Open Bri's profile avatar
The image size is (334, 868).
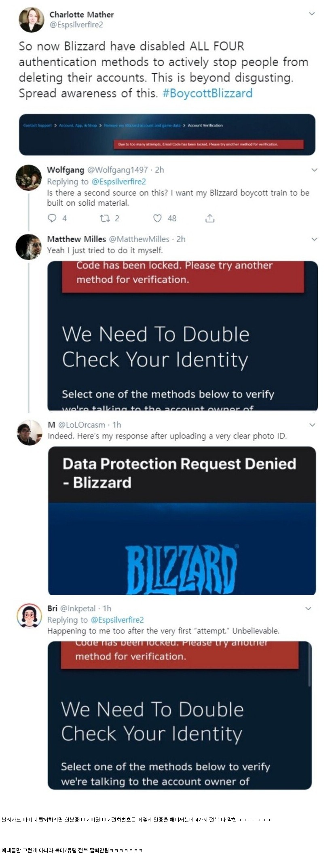[30, 616]
